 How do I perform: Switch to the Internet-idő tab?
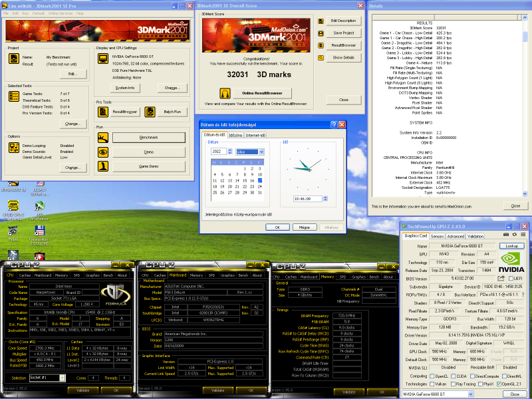[x=255, y=135]
